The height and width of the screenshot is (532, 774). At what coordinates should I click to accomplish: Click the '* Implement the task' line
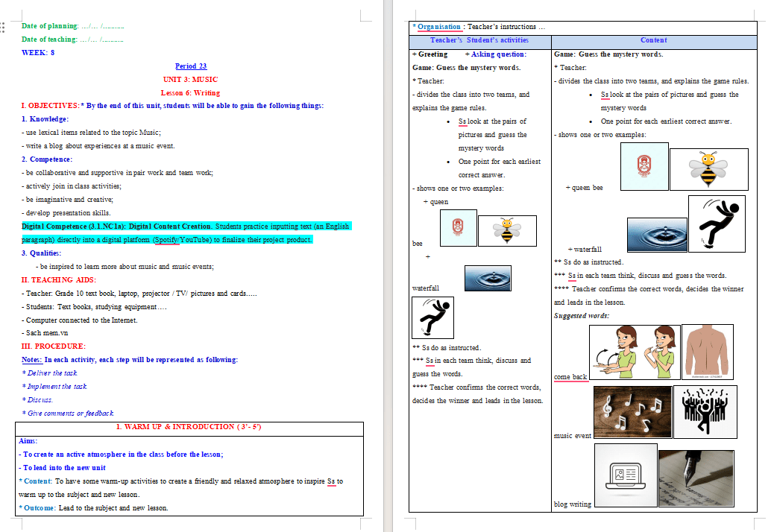pos(54,387)
